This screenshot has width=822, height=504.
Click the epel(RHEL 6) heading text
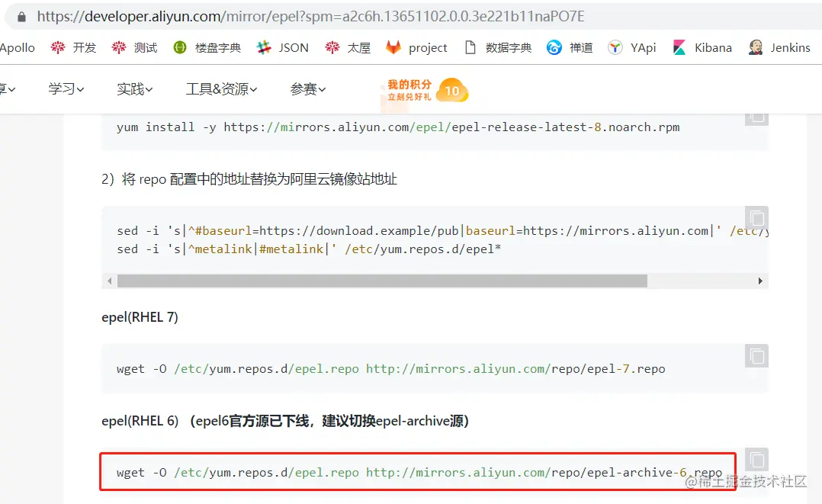click(285, 421)
